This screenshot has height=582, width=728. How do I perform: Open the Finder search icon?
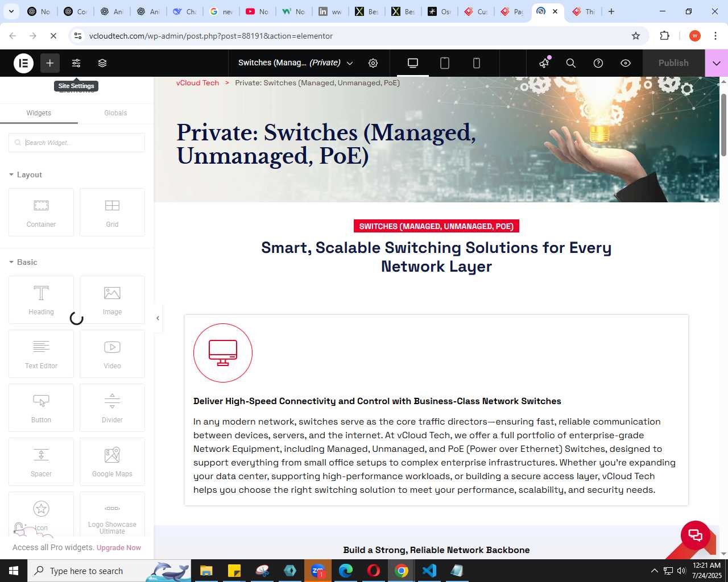pyautogui.click(x=571, y=63)
